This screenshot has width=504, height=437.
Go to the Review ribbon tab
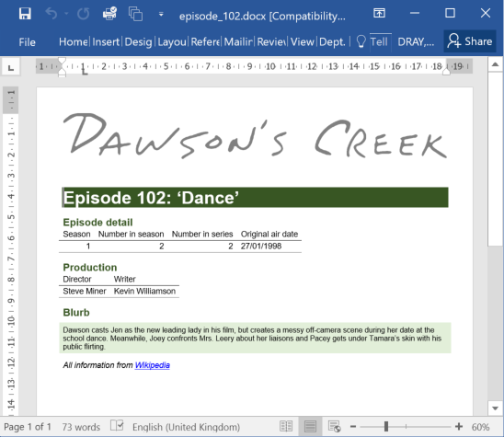point(271,41)
